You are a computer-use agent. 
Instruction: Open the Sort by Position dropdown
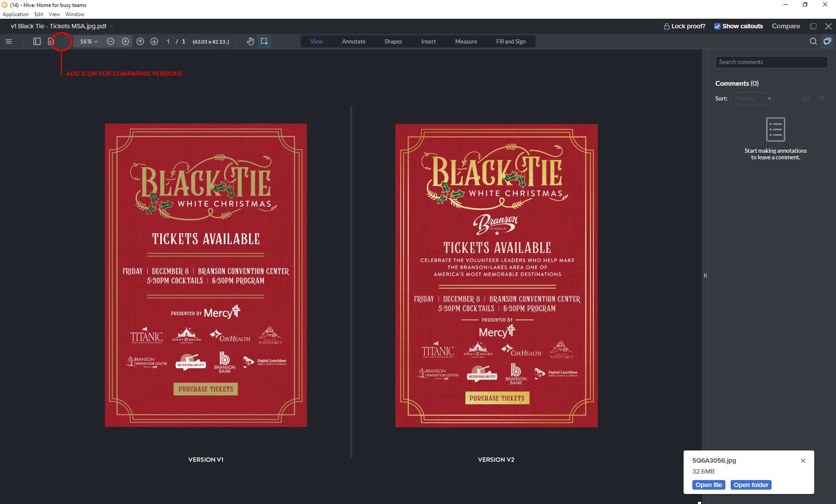tap(752, 98)
